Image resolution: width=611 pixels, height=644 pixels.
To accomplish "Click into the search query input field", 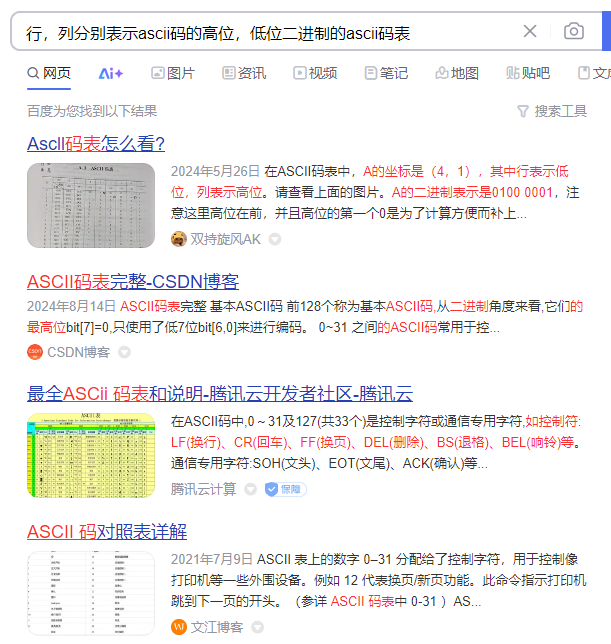I will click(x=260, y=32).
